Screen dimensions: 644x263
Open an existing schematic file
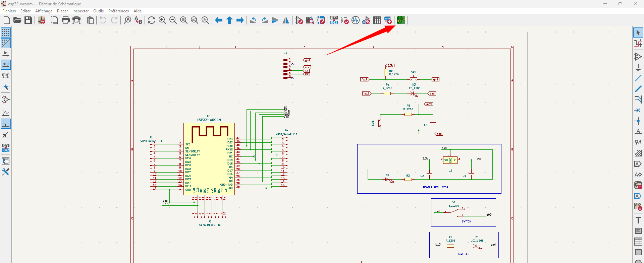click(17, 20)
